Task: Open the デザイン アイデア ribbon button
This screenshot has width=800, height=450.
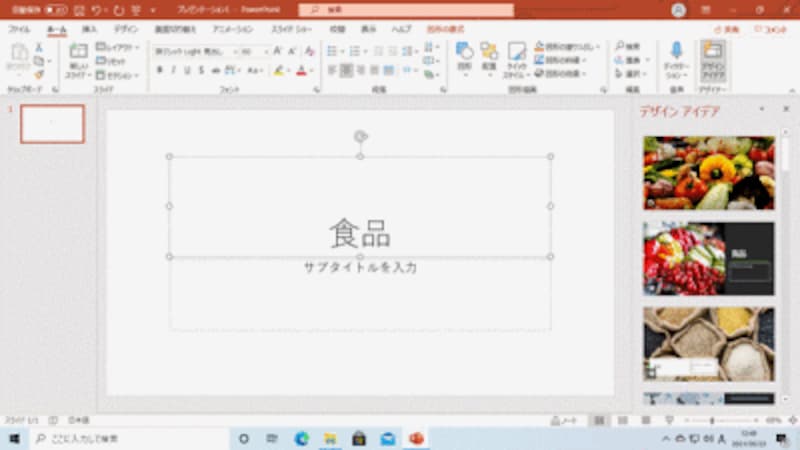Action: click(x=713, y=61)
